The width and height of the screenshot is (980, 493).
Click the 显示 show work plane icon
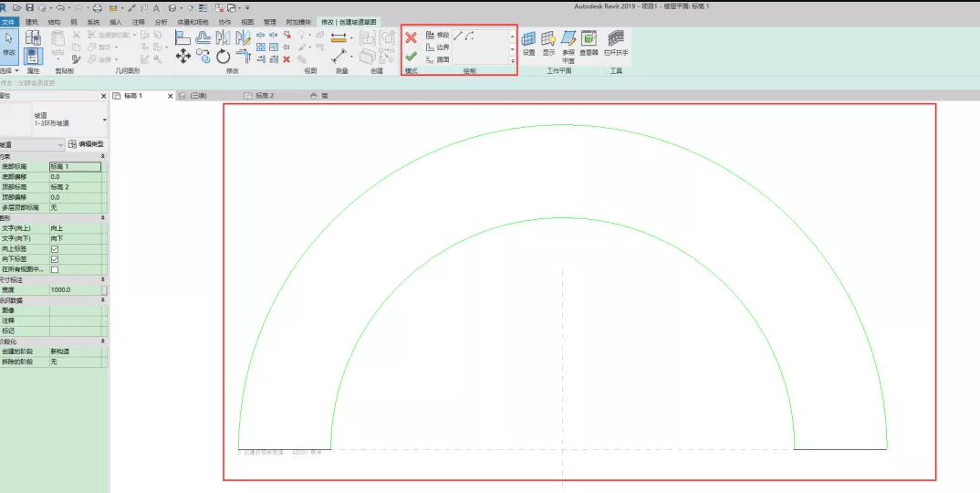(x=548, y=43)
